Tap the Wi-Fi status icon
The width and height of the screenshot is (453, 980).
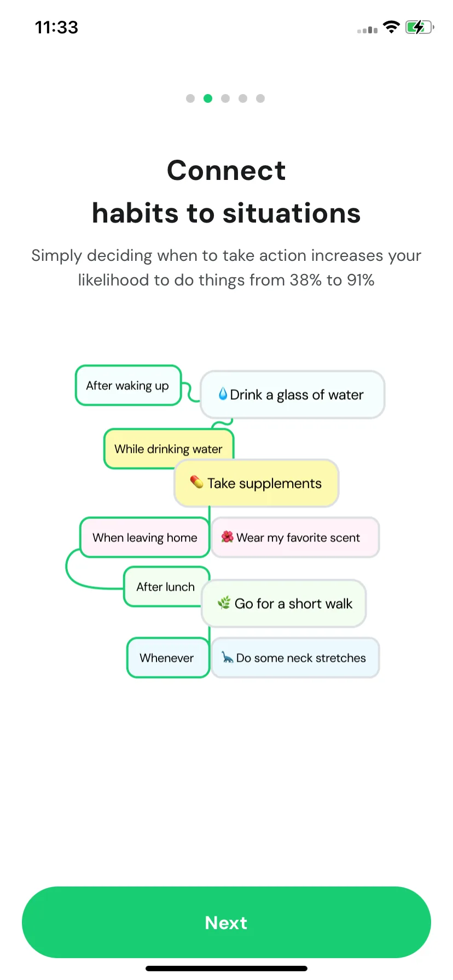tap(391, 27)
